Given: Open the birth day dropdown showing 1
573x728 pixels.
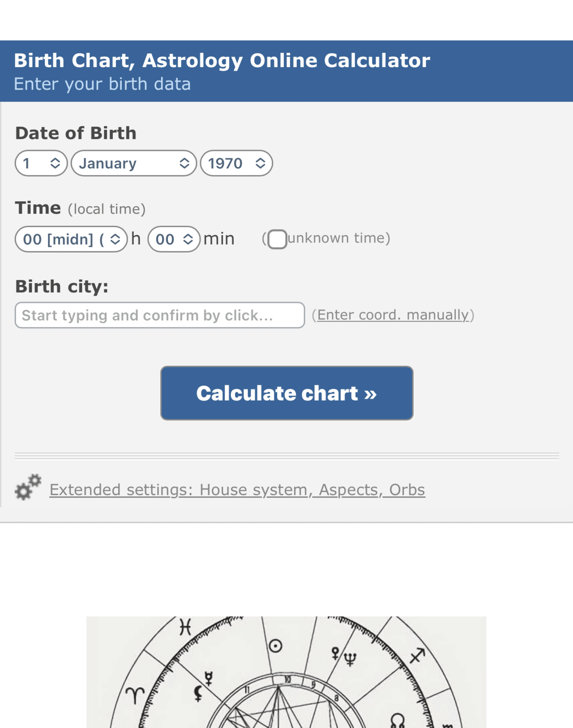Looking at the screenshot, I should pyautogui.click(x=41, y=163).
